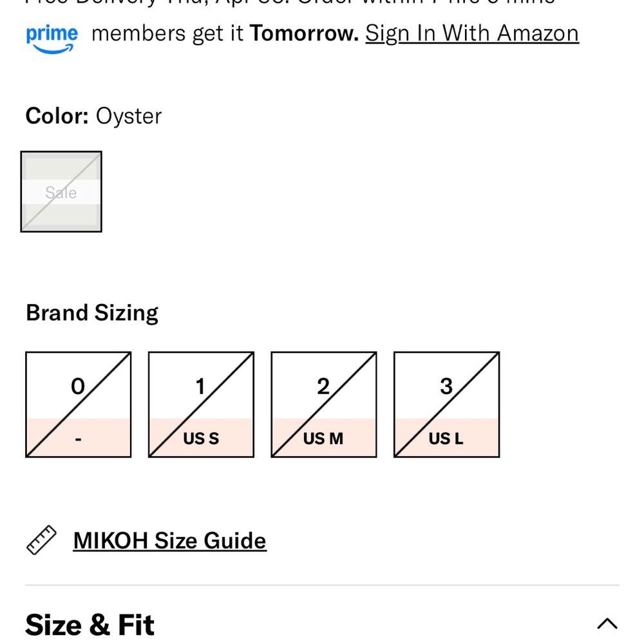The height and width of the screenshot is (644, 644).
Task: Click the US S label under size 1
Action: 201,439
